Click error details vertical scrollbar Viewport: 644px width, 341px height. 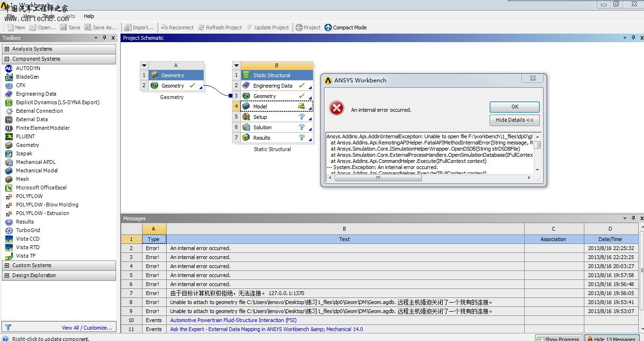point(537,153)
